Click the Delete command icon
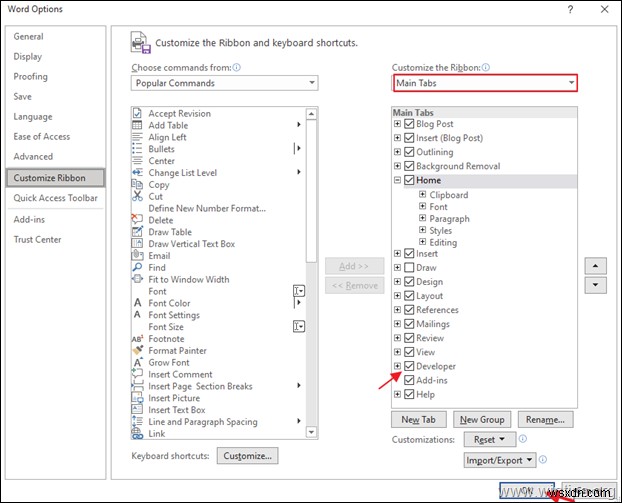This screenshot has height=503, width=622. click(x=137, y=220)
